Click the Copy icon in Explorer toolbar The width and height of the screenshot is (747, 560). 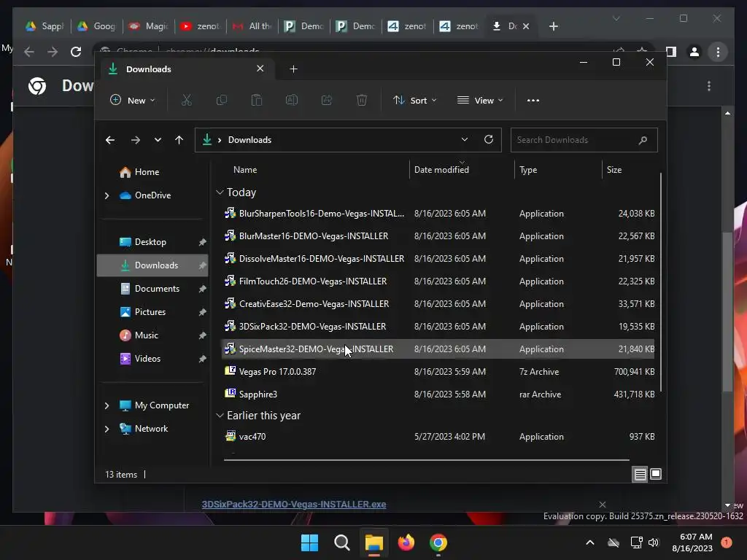pyautogui.click(x=222, y=100)
